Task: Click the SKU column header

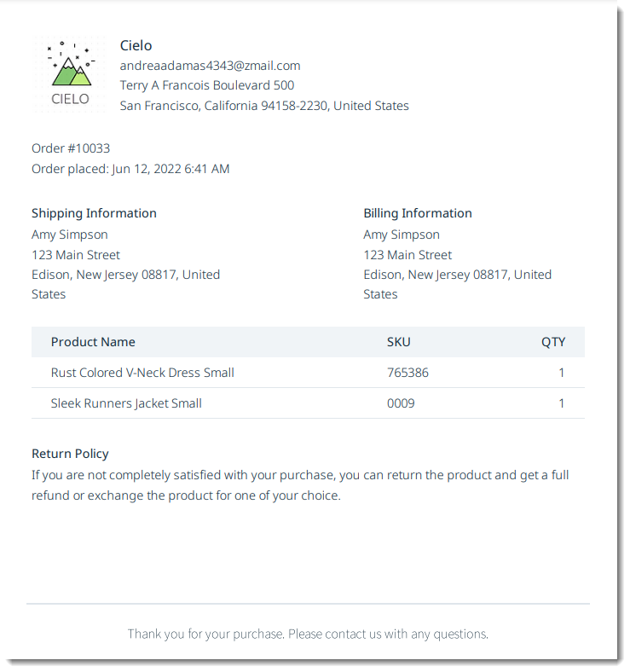Action: click(399, 342)
